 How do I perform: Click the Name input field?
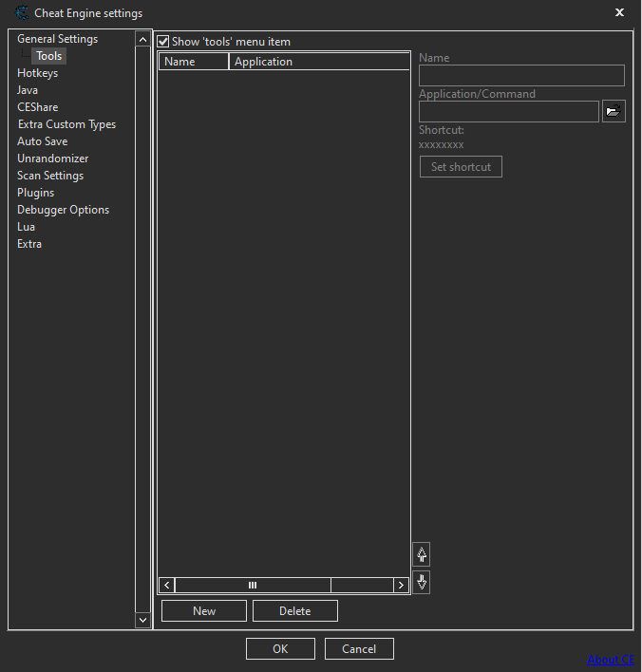(521, 76)
